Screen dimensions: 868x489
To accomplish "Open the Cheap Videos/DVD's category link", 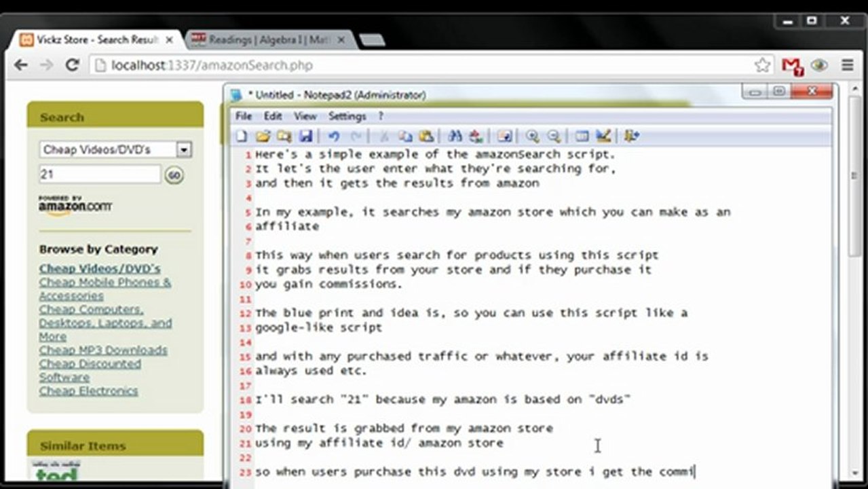I will pyautogui.click(x=100, y=269).
